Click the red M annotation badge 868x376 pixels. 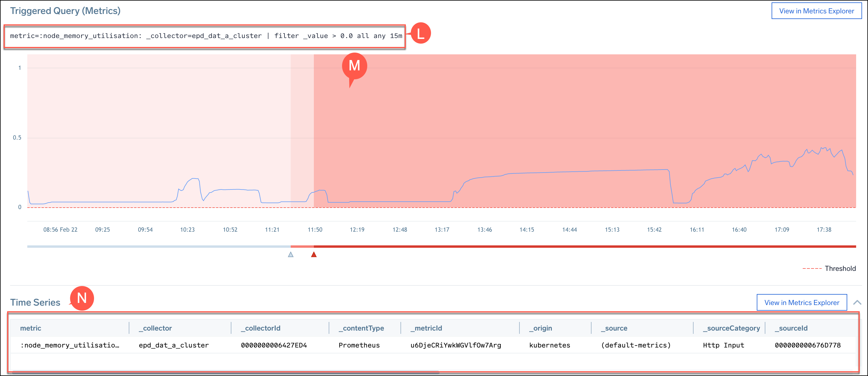pos(354,66)
